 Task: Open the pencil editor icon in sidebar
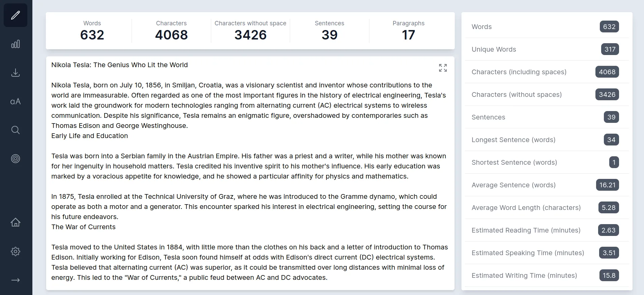coord(16,15)
